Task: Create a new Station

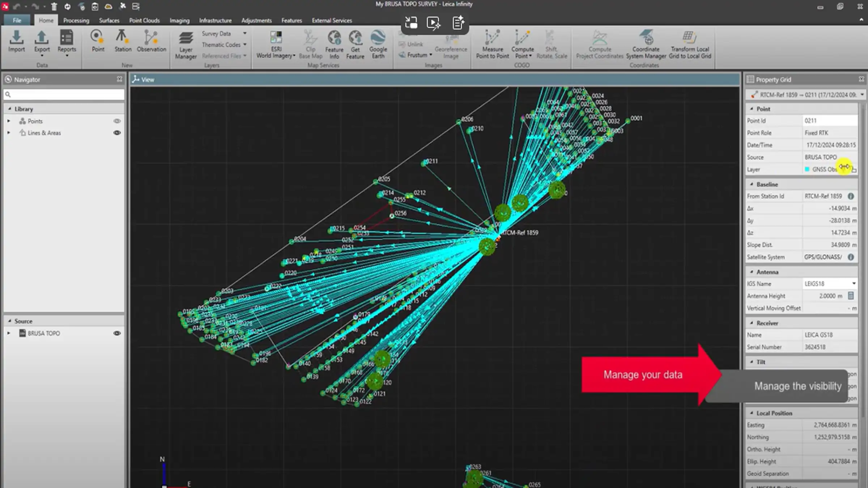Action: (123, 41)
